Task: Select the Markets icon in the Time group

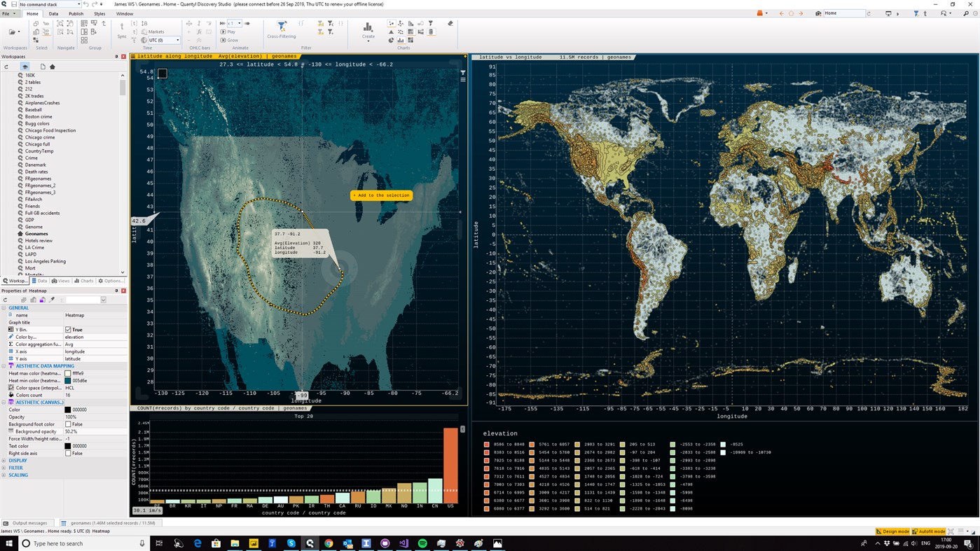Action: [x=144, y=31]
